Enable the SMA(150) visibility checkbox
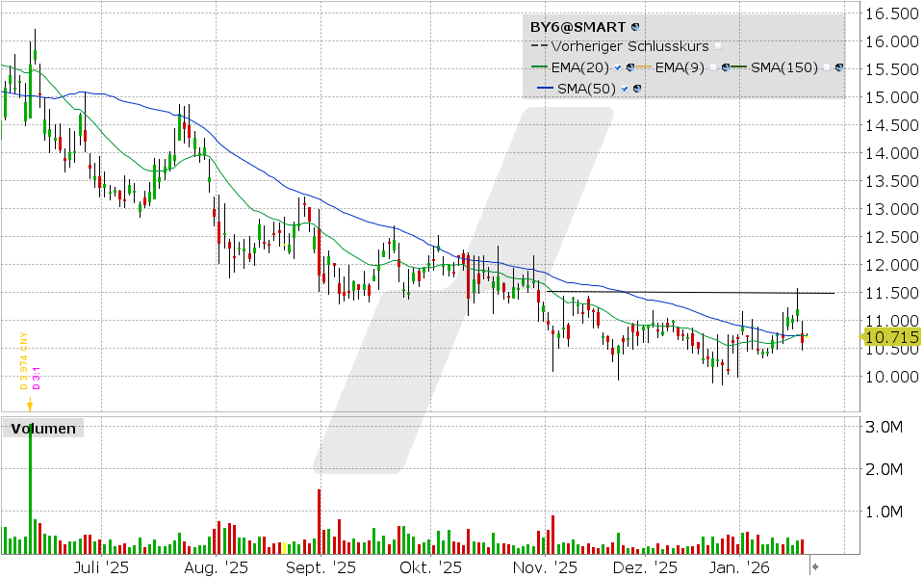The height and width of the screenshot is (578, 924). [x=827, y=67]
